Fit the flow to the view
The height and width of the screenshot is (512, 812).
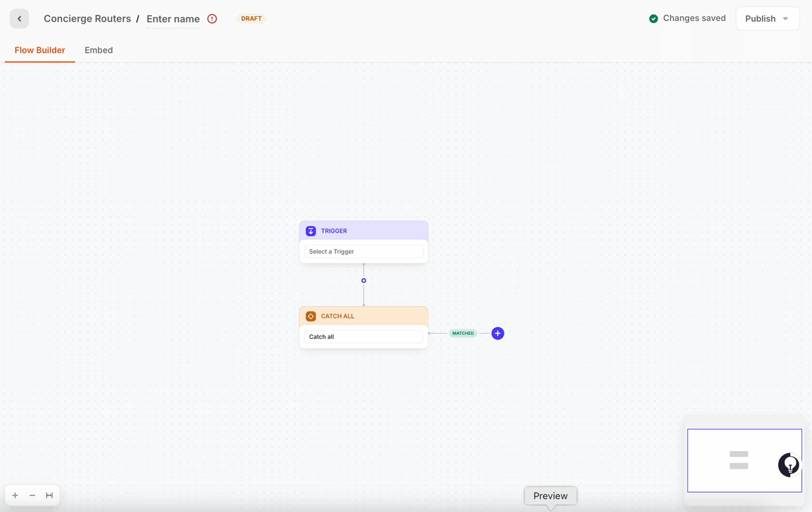49,496
